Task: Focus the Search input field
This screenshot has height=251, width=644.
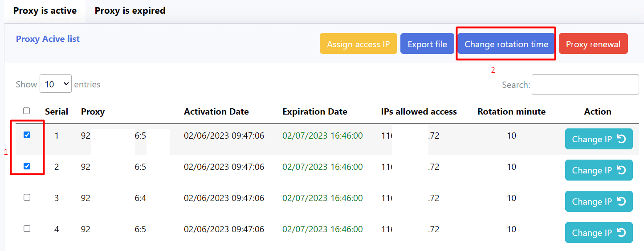Action: (x=585, y=84)
